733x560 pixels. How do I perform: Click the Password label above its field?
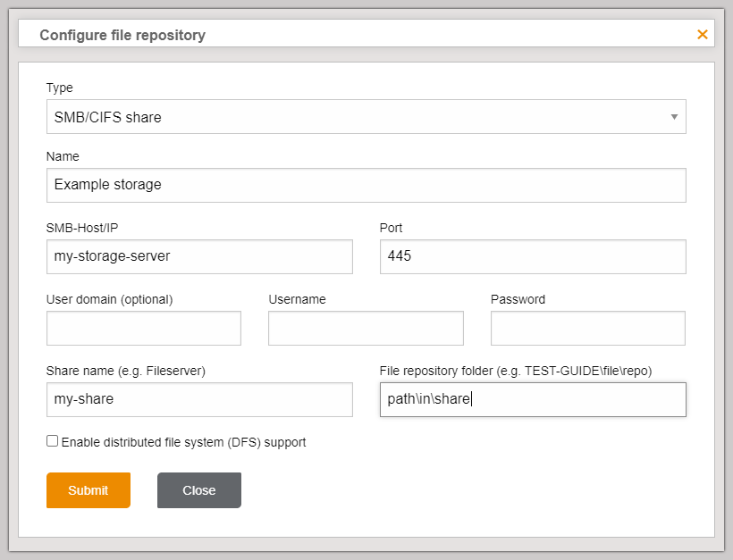(518, 299)
